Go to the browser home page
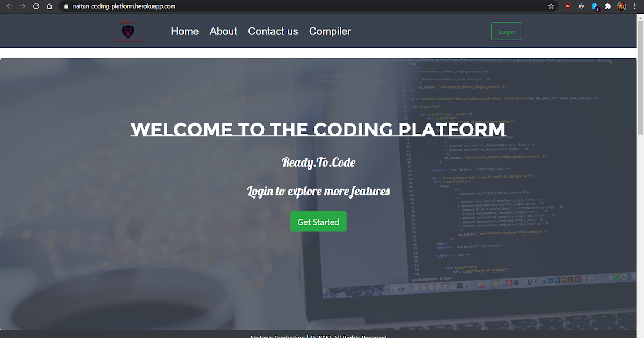The image size is (644, 338). pyautogui.click(x=49, y=6)
